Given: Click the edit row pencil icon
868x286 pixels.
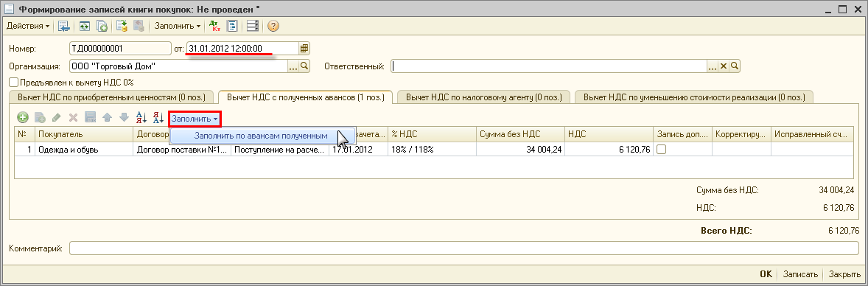Looking at the screenshot, I should 57,117.
